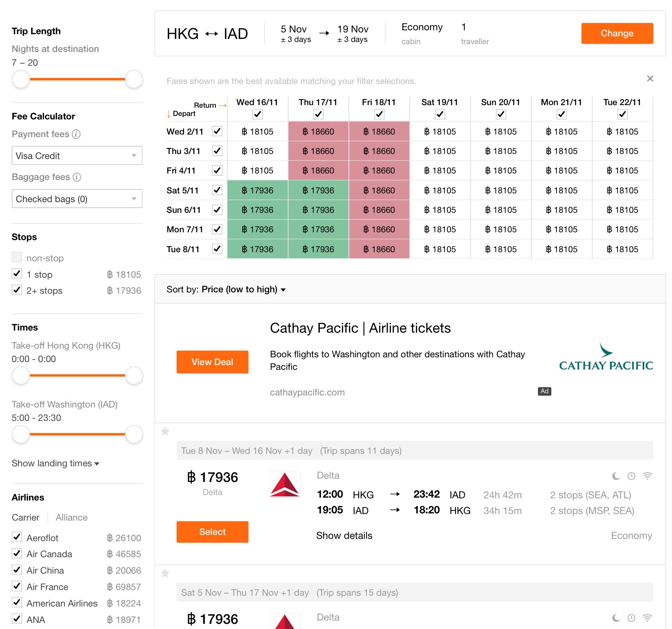Uncheck the Wed 2/11 depart row
The width and height of the screenshot is (672, 629).
point(217,131)
